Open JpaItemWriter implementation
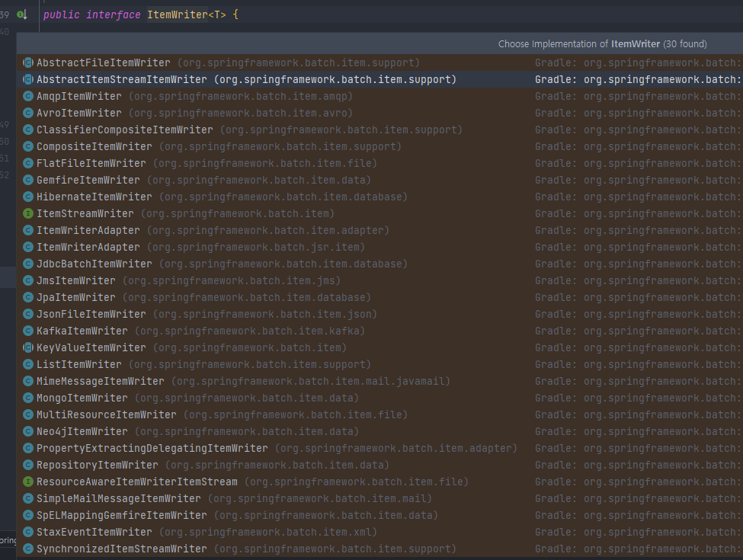 click(x=380, y=298)
